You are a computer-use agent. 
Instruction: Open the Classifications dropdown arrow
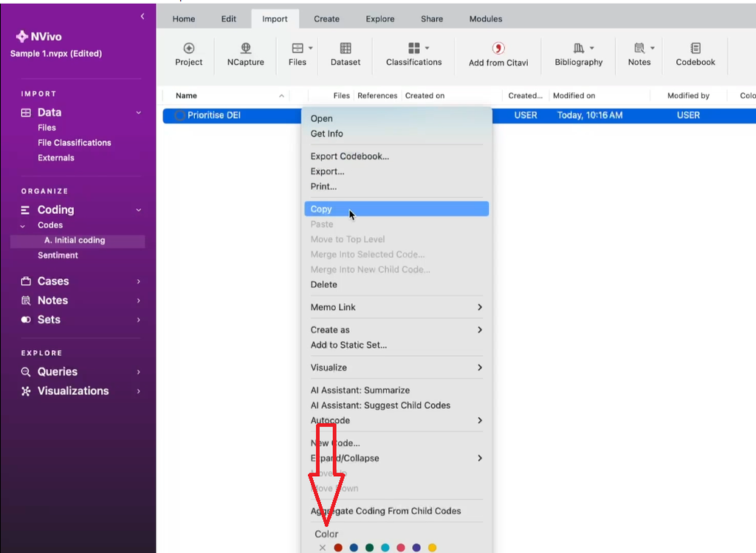[x=427, y=48]
